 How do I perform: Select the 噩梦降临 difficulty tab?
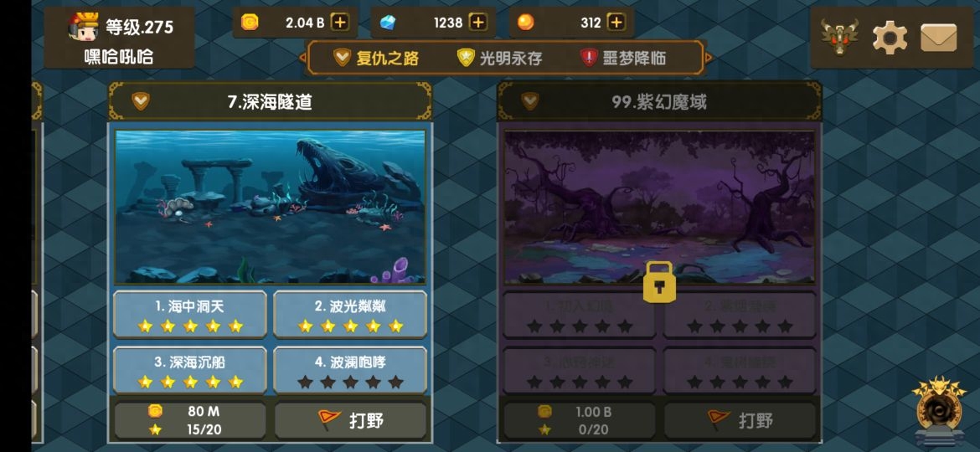623,59
